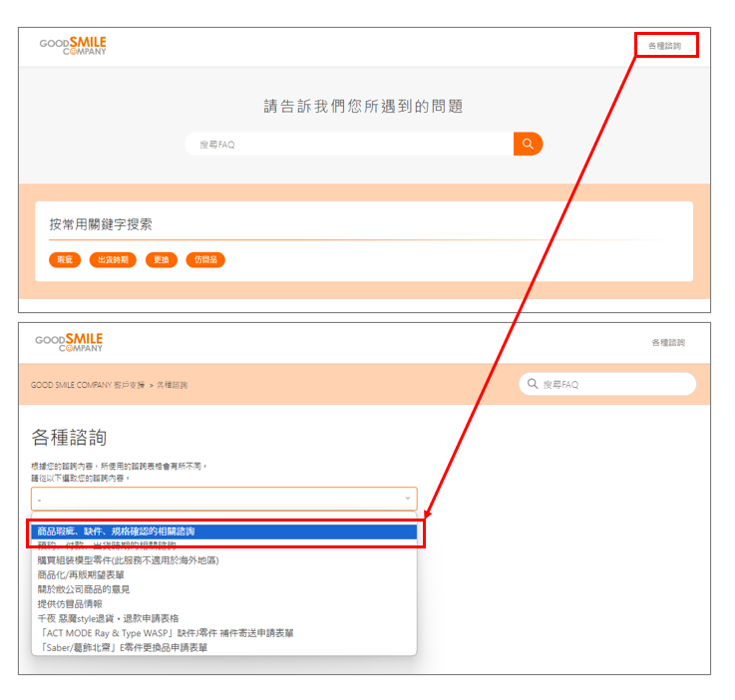This screenshot has height=700, width=735.
Task: Open the inquiry type dropdown box
Action: (x=224, y=499)
